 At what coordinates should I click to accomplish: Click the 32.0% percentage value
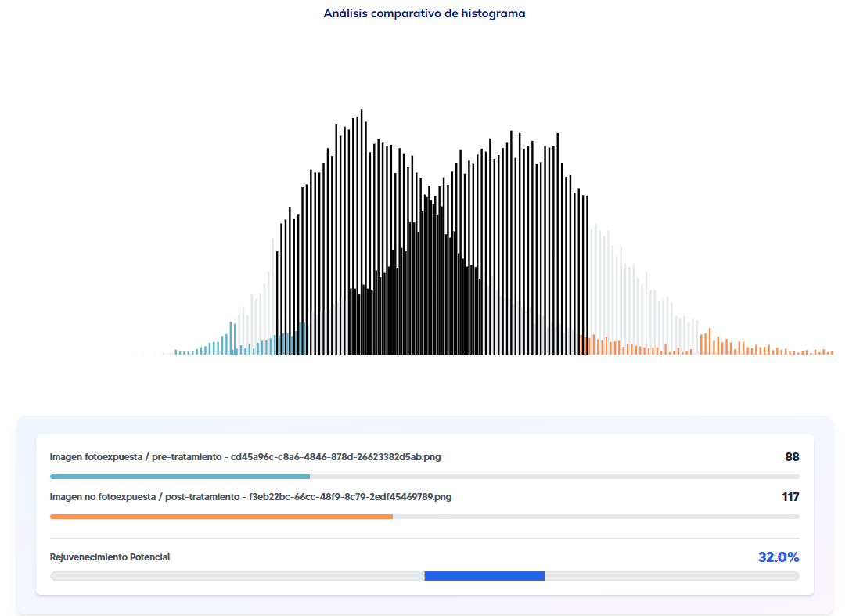tap(779, 557)
